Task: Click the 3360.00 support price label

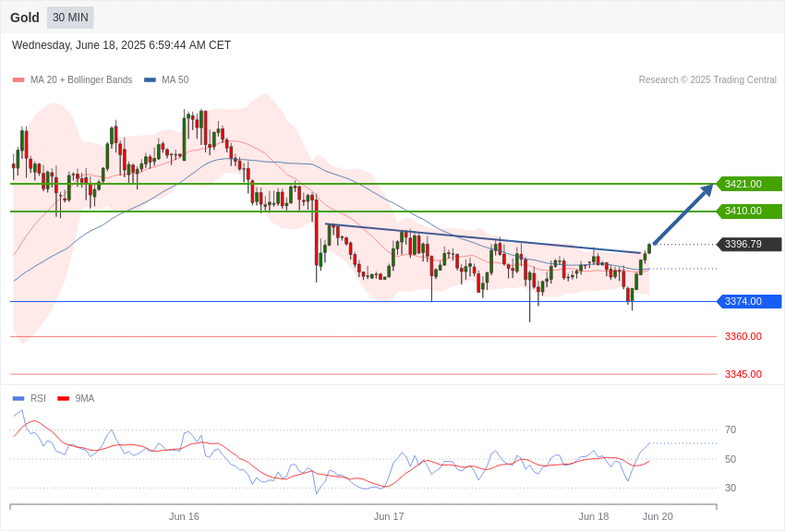Action: click(743, 336)
